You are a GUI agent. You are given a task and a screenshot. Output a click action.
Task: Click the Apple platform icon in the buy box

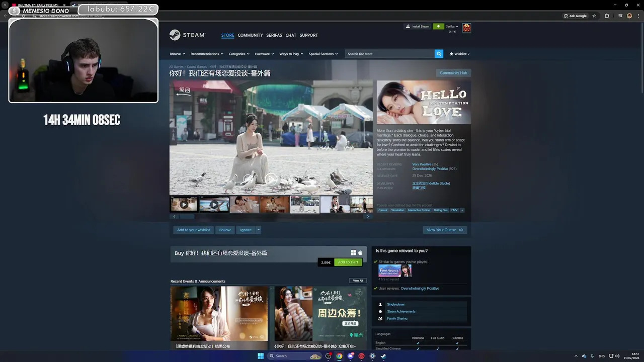(360, 253)
